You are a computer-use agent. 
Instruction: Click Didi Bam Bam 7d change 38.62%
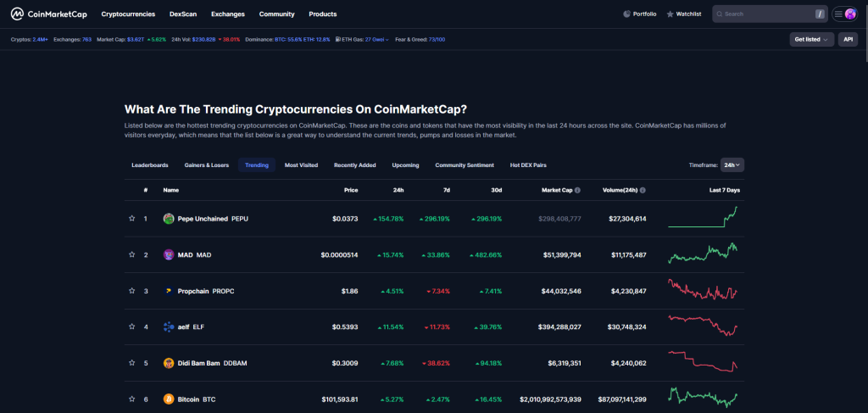437,363
